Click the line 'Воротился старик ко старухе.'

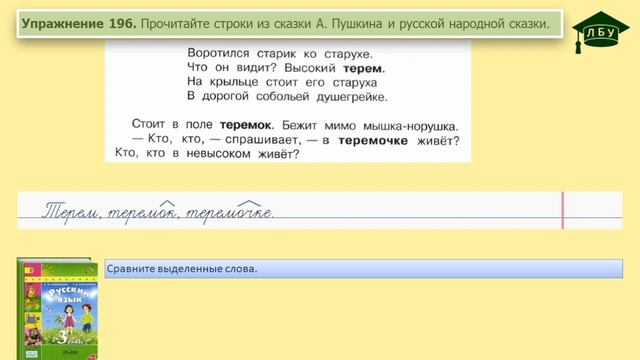coord(280,53)
